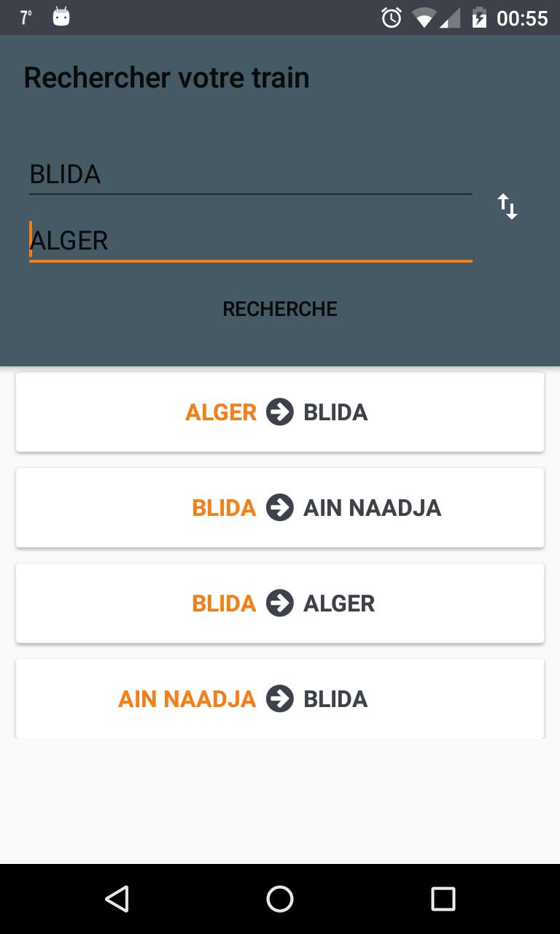
Task: Tap the Wi-Fi signal status icon
Action: [423, 18]
